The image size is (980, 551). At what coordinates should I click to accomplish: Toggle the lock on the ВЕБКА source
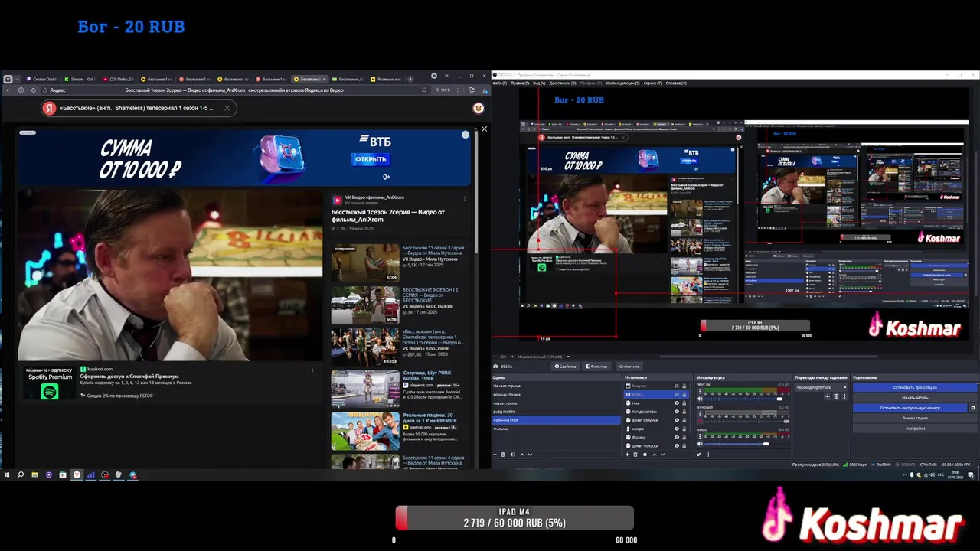(x=684, y=394)
